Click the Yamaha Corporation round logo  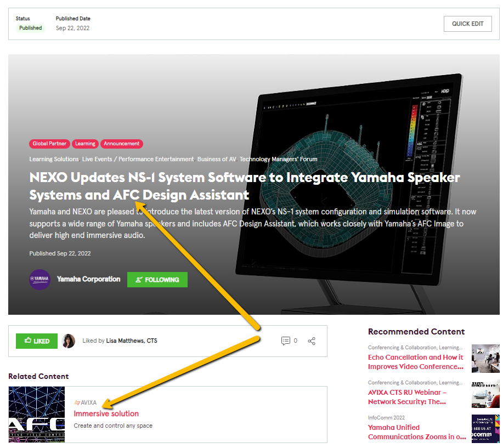pos(39,280)
